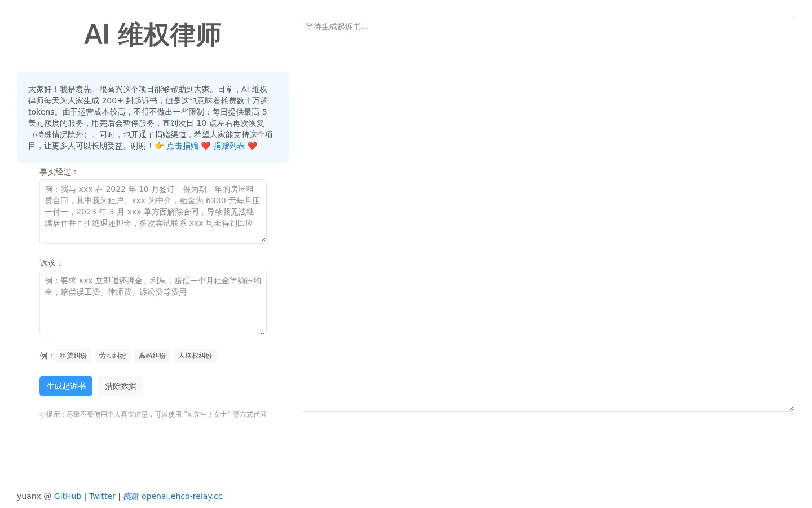Visit the GitHub link in footer
This screenshot has height=508, width=812.
point(68,496)
